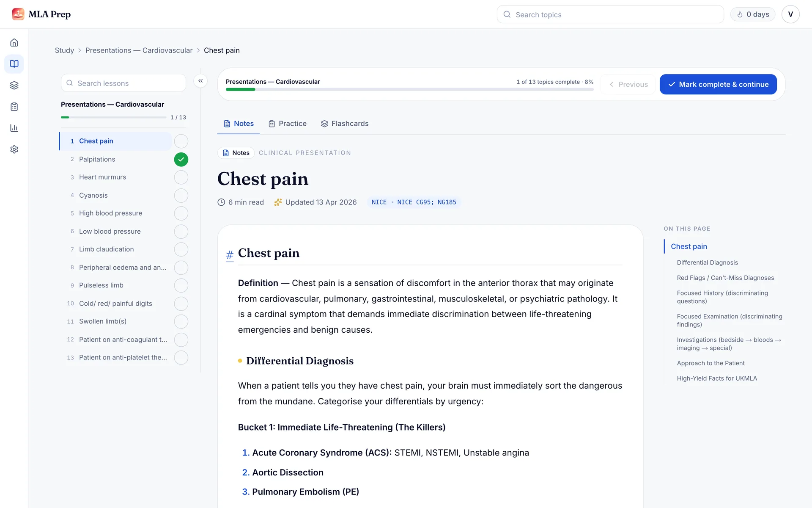Click the Previous button
The height and width of the screenshot is (508, 812).
coord(628,84)
